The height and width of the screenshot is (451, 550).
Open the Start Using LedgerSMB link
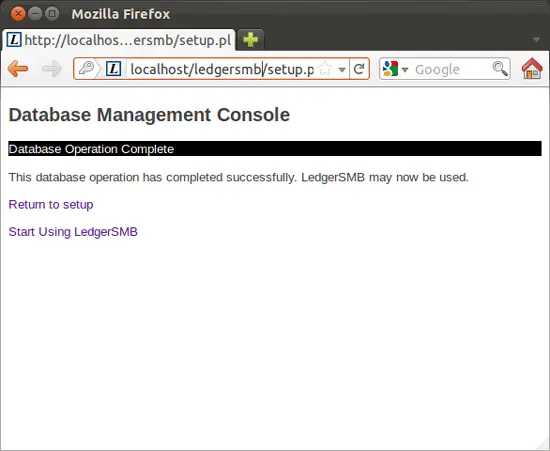point(73,232)
